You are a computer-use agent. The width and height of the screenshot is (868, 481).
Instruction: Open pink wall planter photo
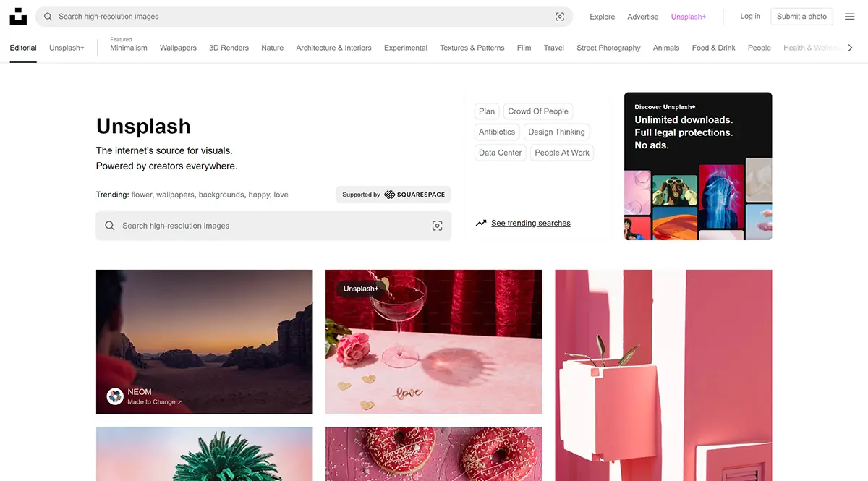pos(663,375)
